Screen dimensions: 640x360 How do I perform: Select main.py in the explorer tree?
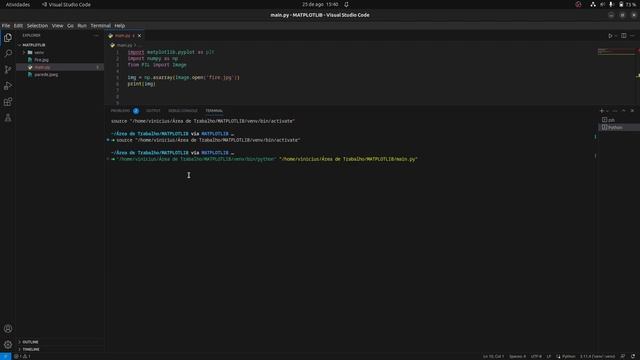point(60,67)
